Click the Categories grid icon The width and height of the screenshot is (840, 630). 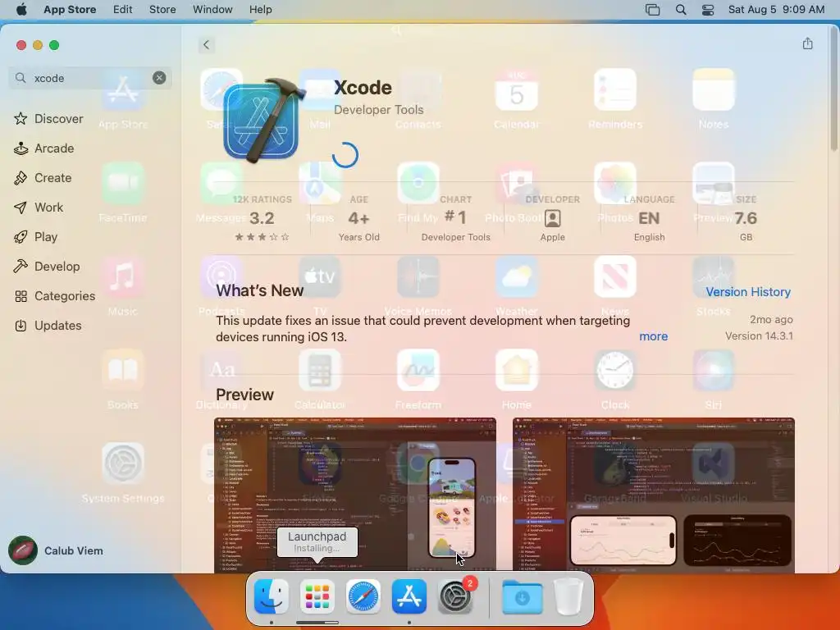click(x=21, y=295)
